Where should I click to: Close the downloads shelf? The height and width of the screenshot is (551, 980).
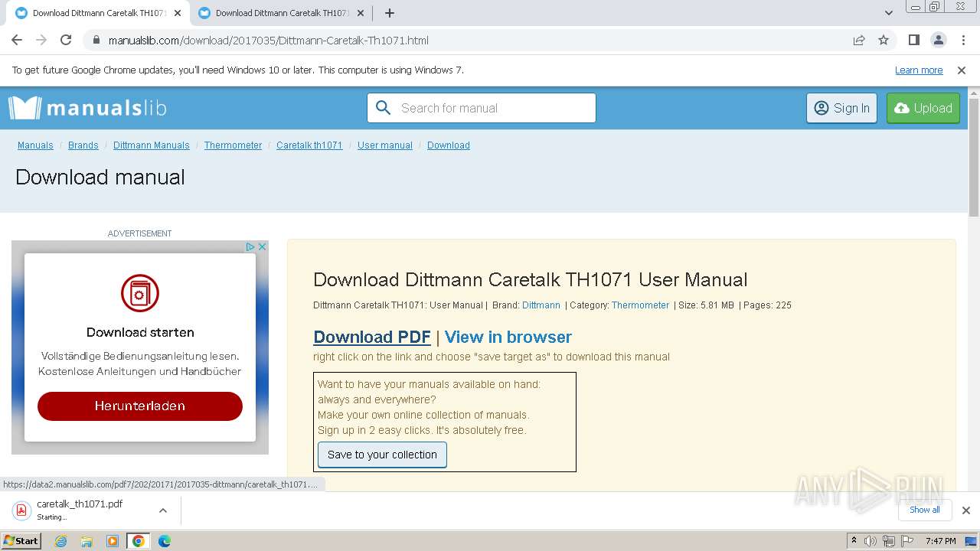(965, 510)
